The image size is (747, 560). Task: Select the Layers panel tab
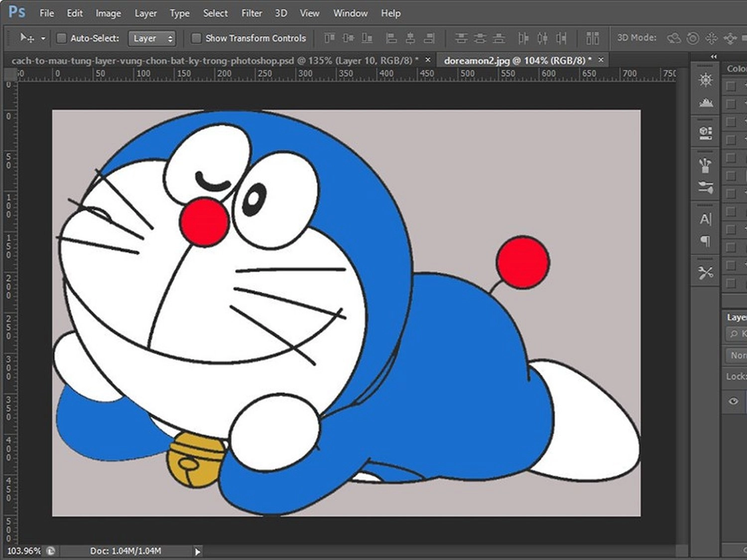click(736, 317)
